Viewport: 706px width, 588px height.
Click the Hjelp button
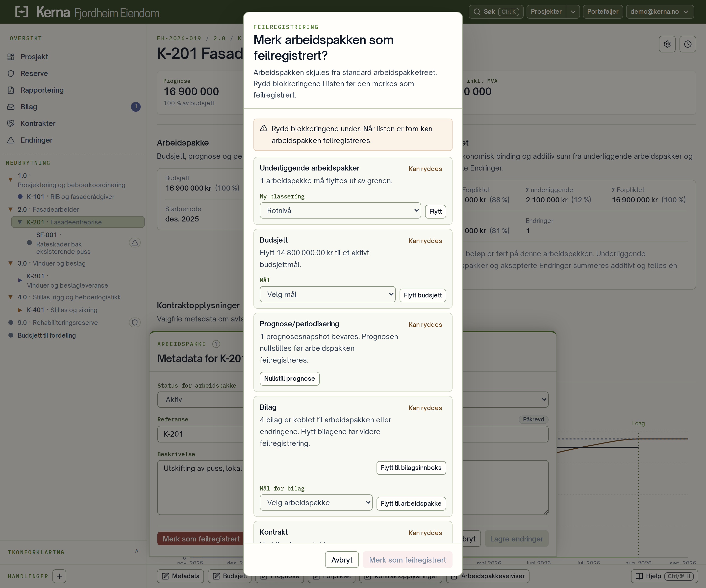(x=664, y=576)
